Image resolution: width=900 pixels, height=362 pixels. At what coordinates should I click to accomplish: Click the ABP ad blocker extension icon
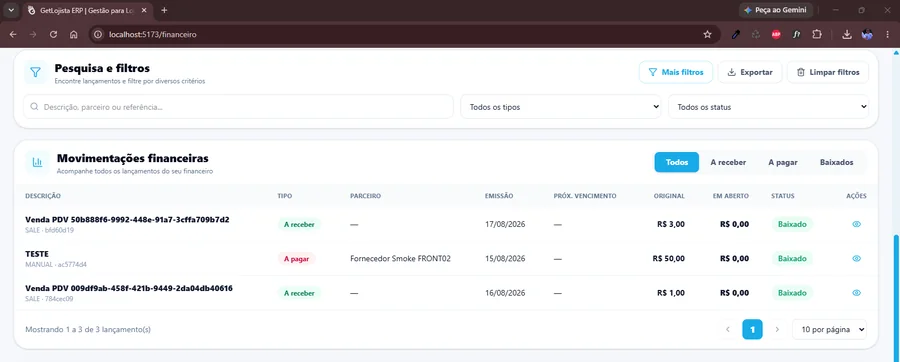point(776,34)
